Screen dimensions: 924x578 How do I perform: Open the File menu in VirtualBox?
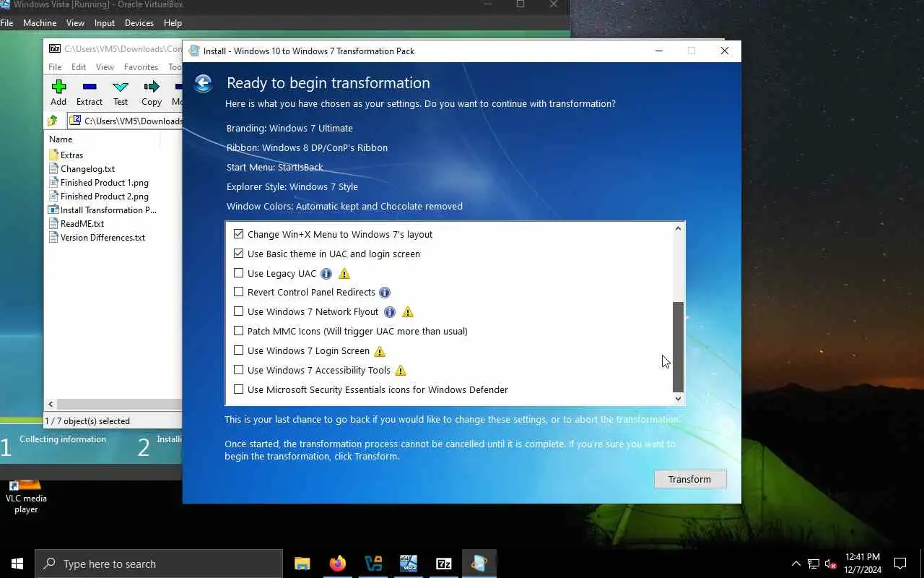7,23
